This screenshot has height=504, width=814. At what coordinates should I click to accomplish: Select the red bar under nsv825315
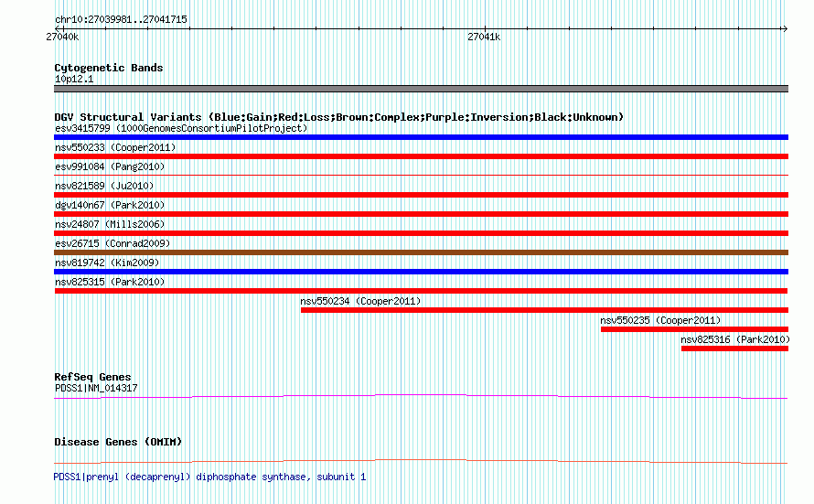[x=421, y=291]
